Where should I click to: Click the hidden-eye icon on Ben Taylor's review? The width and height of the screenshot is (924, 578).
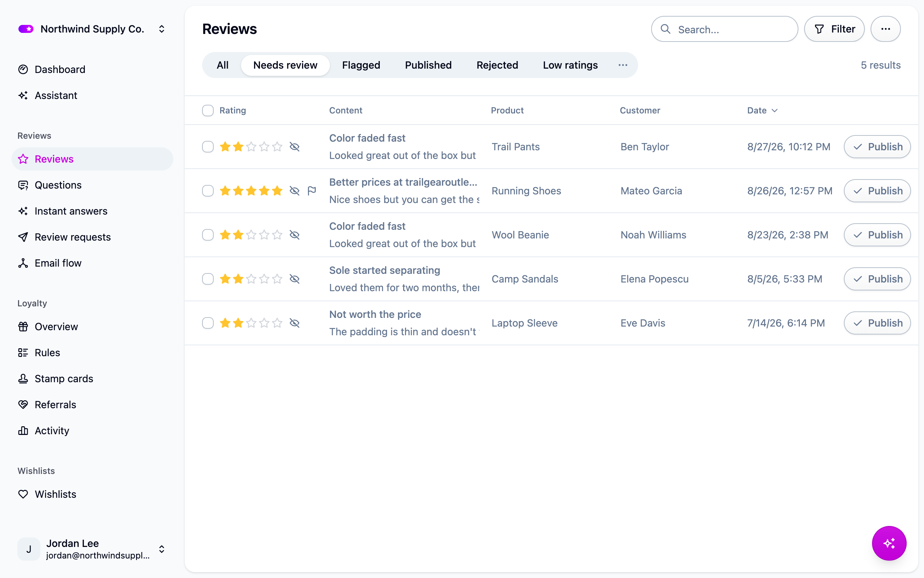pos(295,147)
